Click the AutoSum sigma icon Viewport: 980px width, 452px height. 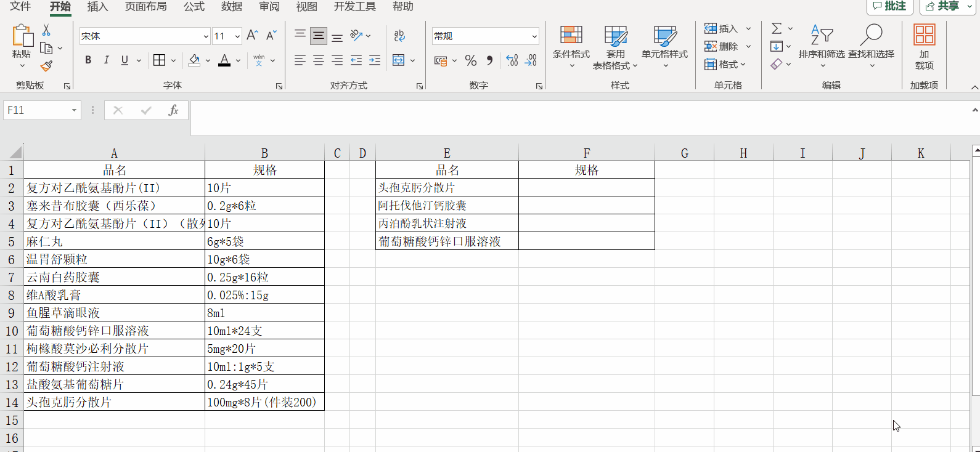coord(777,28)
